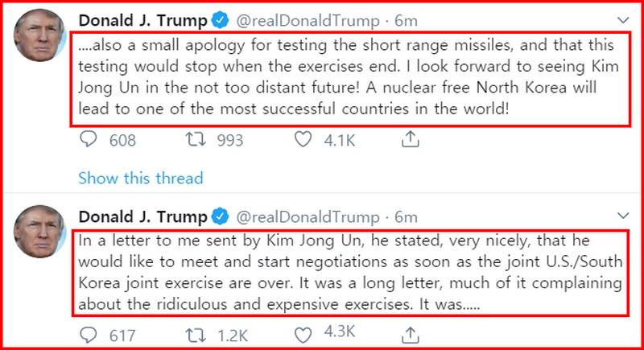
Task: Open the tweet about Kim Jong Un's letter
Action: (x=350, y=274)
